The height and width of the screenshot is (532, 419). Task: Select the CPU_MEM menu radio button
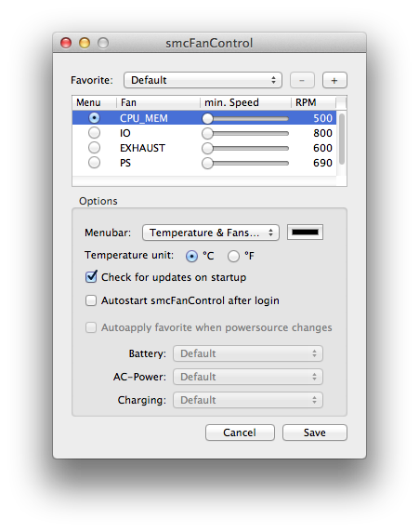94,118
